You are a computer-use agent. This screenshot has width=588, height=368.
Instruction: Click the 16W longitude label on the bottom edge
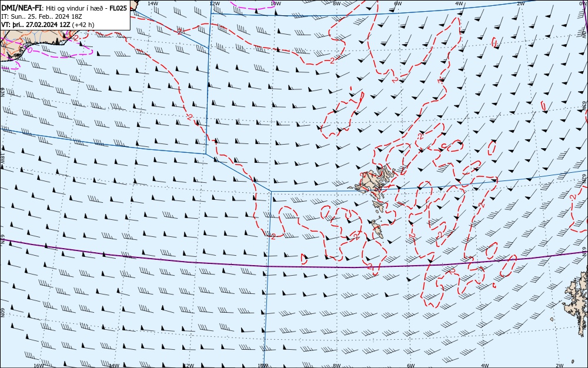point(39,366)
